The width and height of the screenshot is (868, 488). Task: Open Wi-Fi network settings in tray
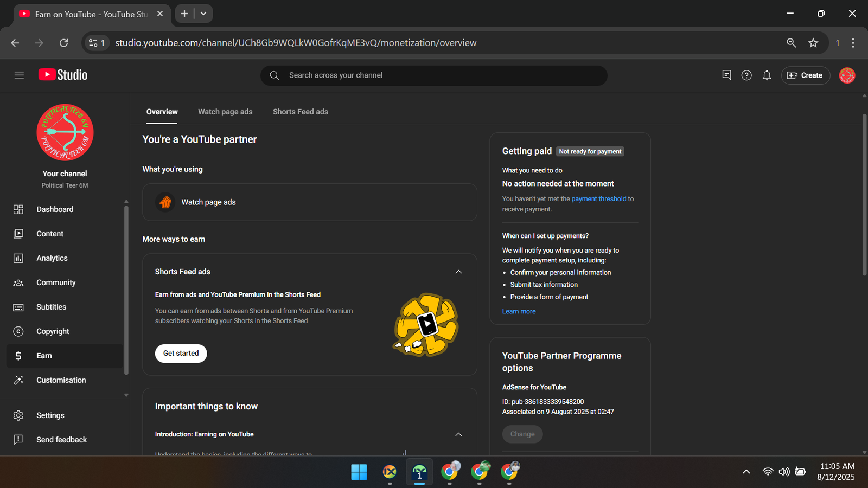768,472
